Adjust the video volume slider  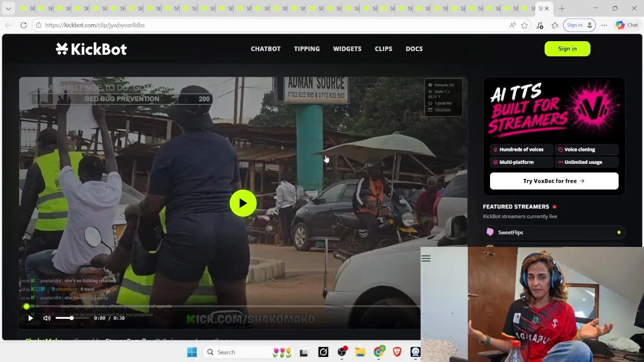point(72,318)
